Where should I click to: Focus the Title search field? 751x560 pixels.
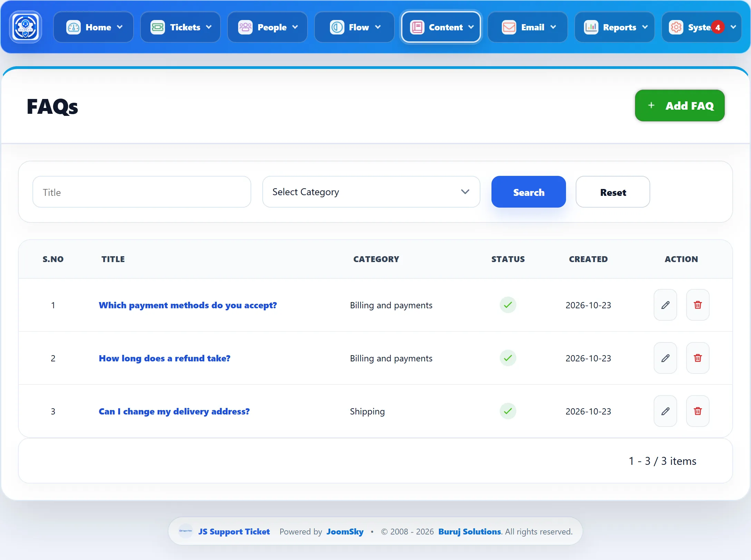(142, 192)
